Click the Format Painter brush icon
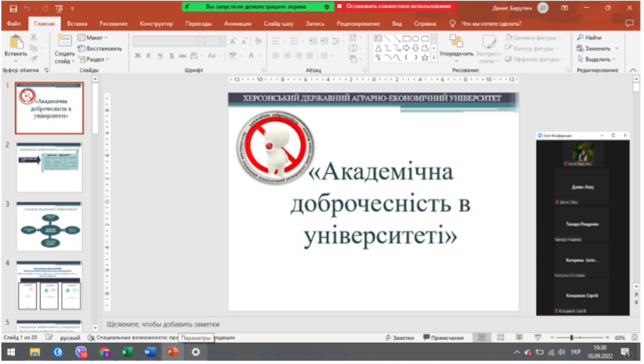The height and width of the screenshot is (364, 644). pos(34,59)
